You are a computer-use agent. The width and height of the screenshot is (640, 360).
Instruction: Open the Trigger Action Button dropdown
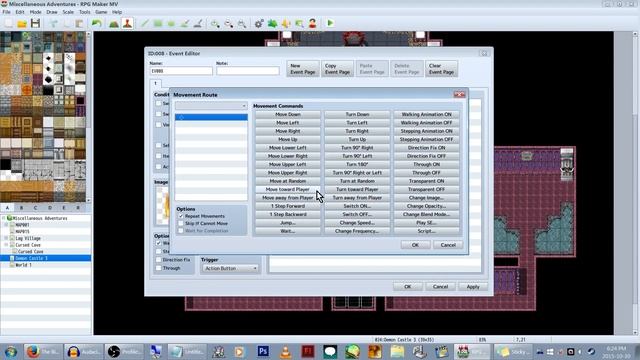point(230,268)
